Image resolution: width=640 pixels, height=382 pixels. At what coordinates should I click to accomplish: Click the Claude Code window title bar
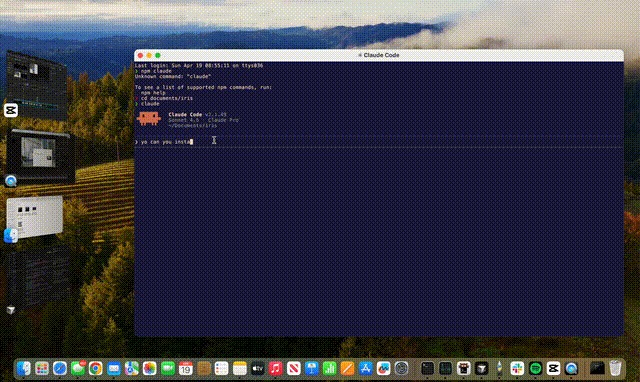379,55
